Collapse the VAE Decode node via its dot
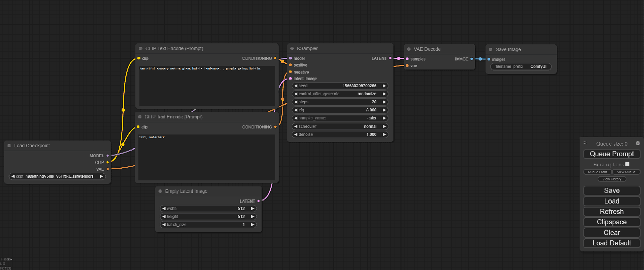 point(409,49)
